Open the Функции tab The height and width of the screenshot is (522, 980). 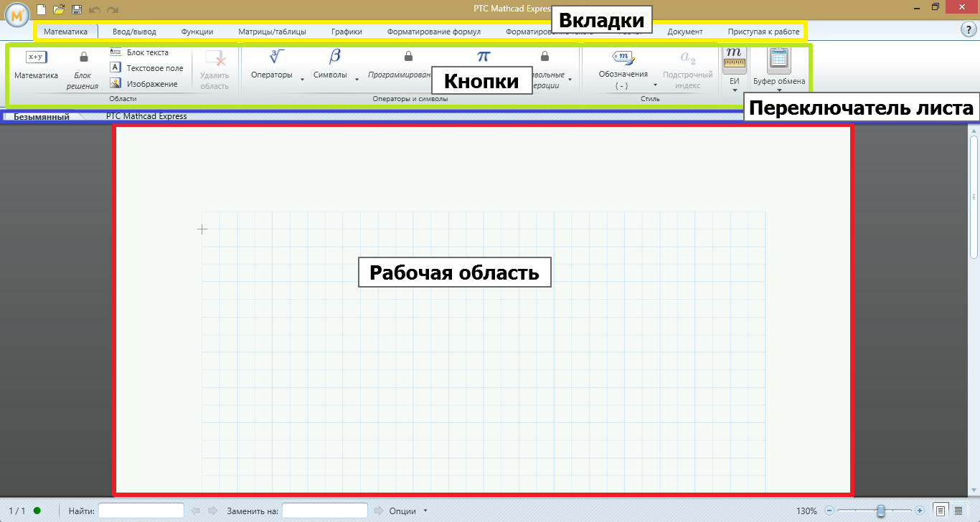tap(197, 32)
